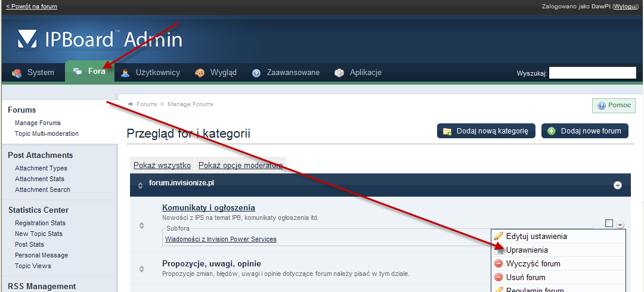Viewport: 644px width, 292px height.
Task: Open the Zaawansowane tab
Action: (x=286, y=73)
